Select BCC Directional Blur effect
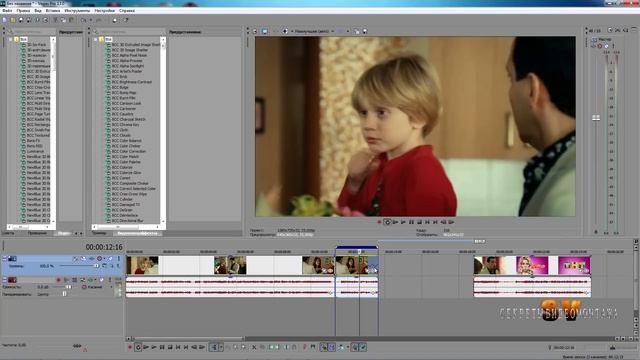The width and height of the screenshot is (640, 360). (x=128, y=220)
